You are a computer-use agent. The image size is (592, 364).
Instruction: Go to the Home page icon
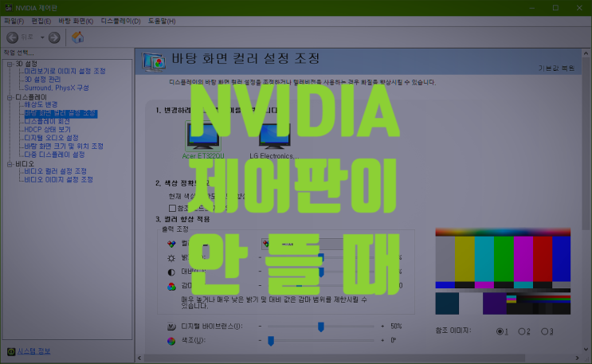78,37
